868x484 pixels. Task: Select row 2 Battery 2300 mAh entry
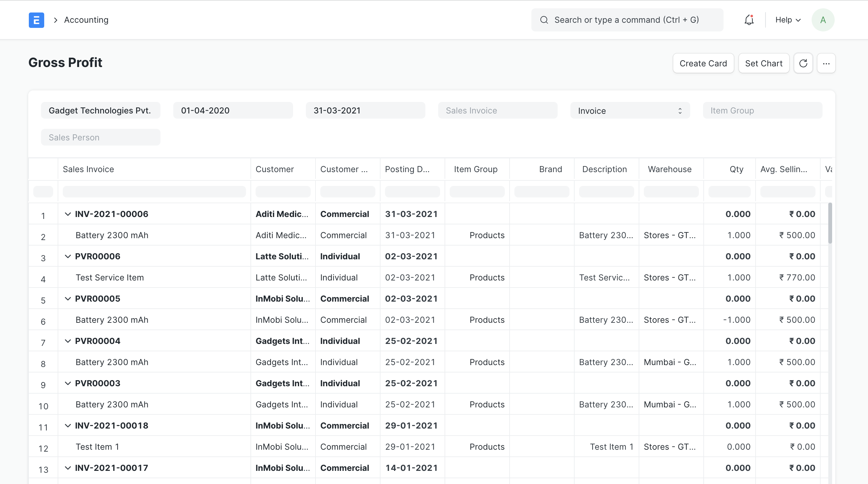(x=112, y=235)
